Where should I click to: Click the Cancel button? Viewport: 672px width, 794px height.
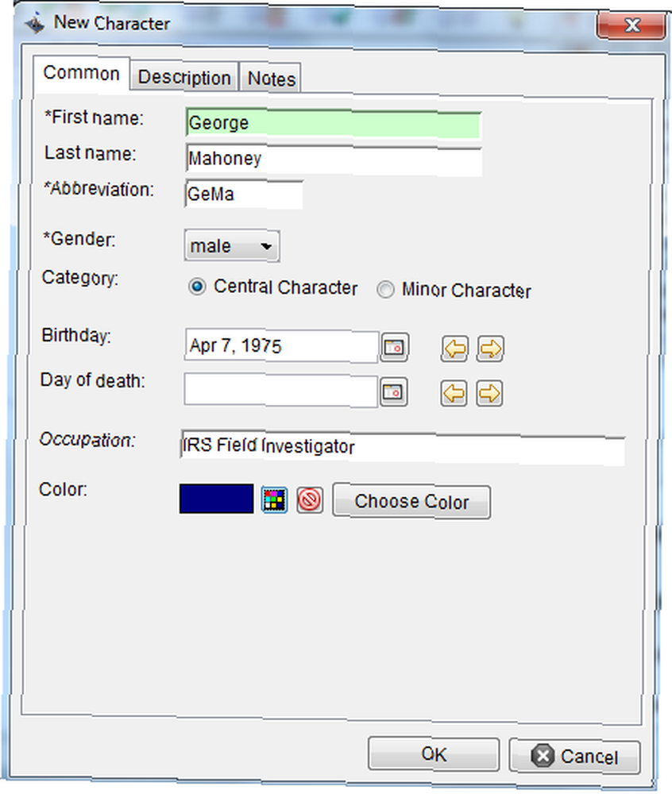point(575,756)
